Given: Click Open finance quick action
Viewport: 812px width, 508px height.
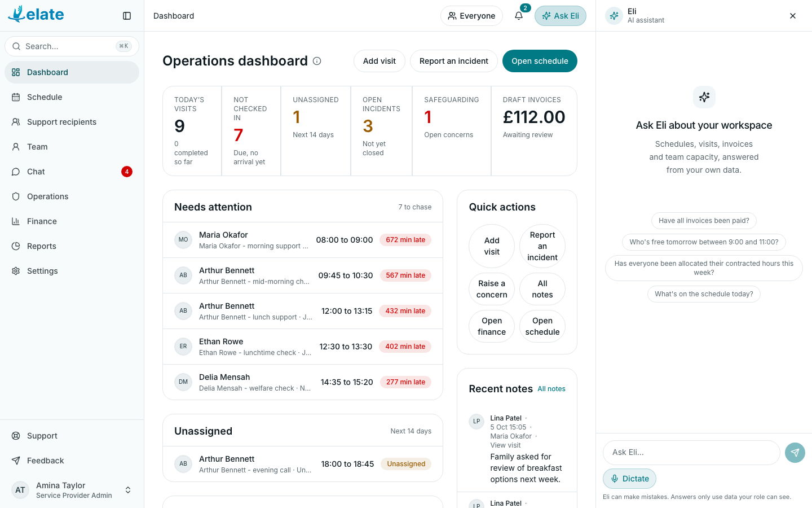Looking at the screenshot, I should point(492,326).
